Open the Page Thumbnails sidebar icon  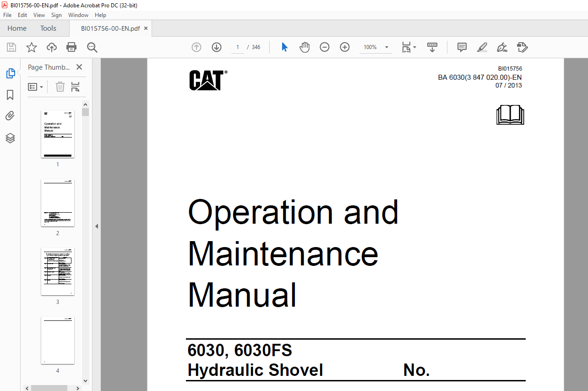pos(10,73)
